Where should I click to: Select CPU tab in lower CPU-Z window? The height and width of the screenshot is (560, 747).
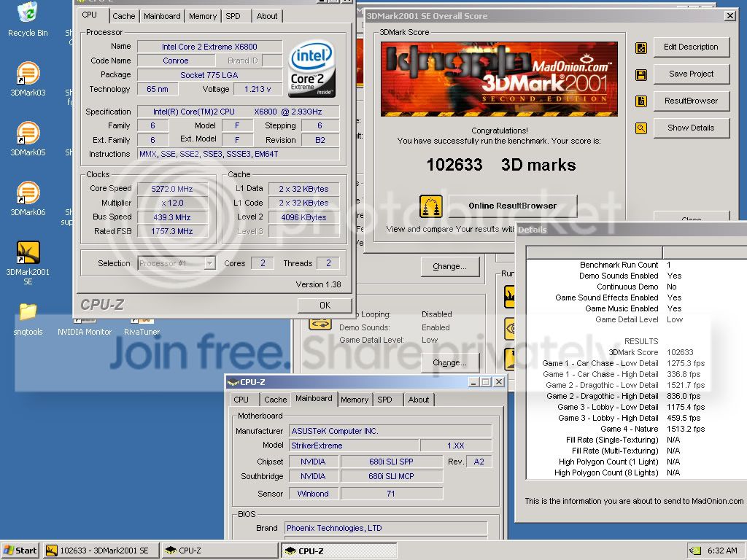coord(241,400)
